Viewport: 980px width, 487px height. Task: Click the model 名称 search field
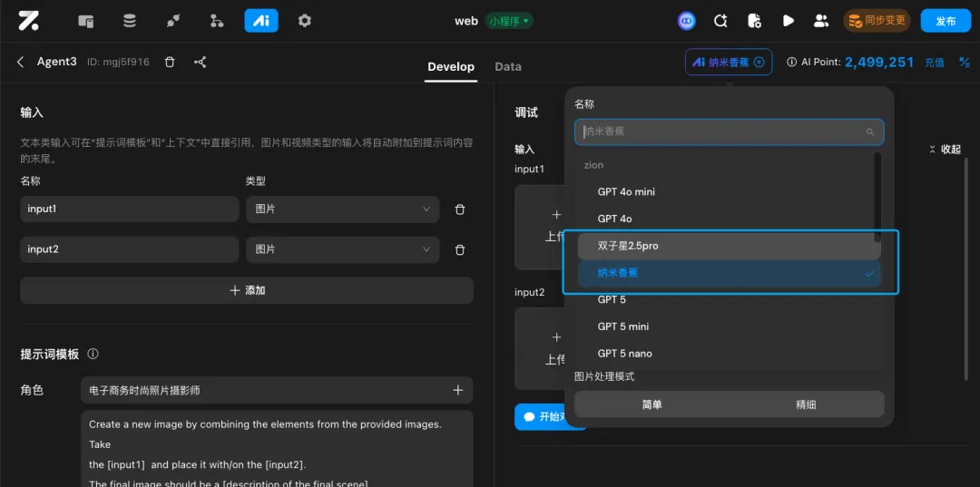click(x=729, y=131)
